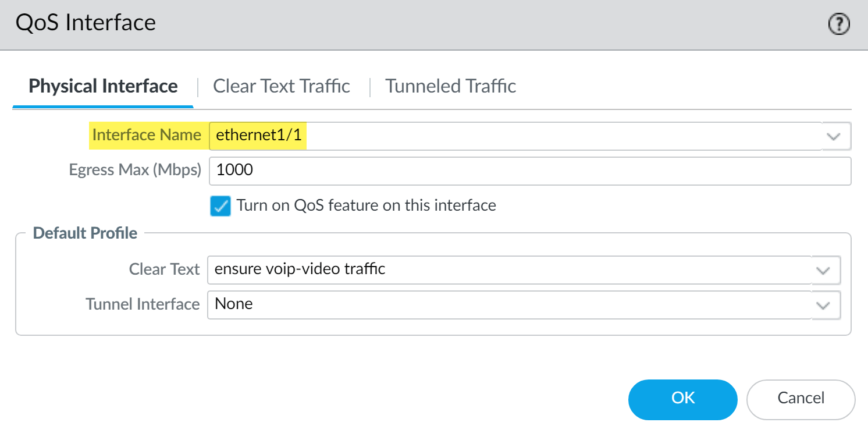
Task: Click the Interface Name field showing ethernet1/1
Action: (x=515, y=136)
